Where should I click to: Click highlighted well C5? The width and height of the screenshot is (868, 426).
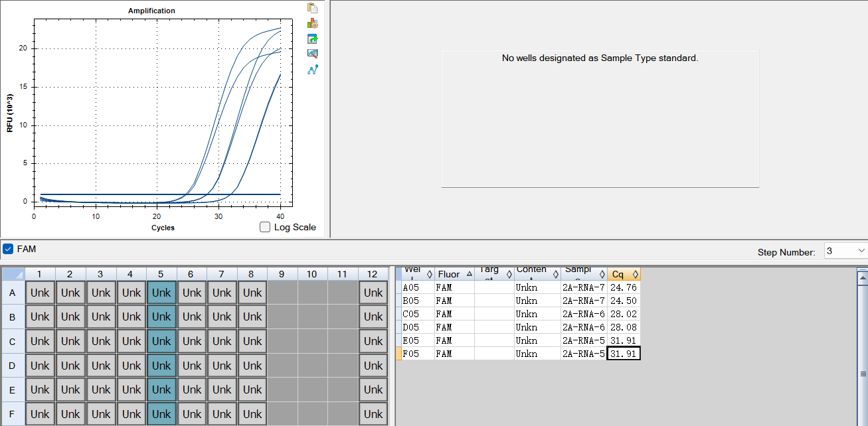[161, 341]
